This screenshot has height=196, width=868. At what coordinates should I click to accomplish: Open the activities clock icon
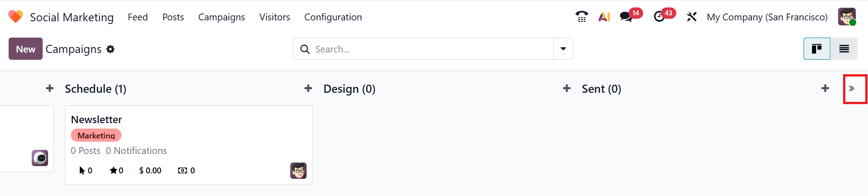point(659,17)
